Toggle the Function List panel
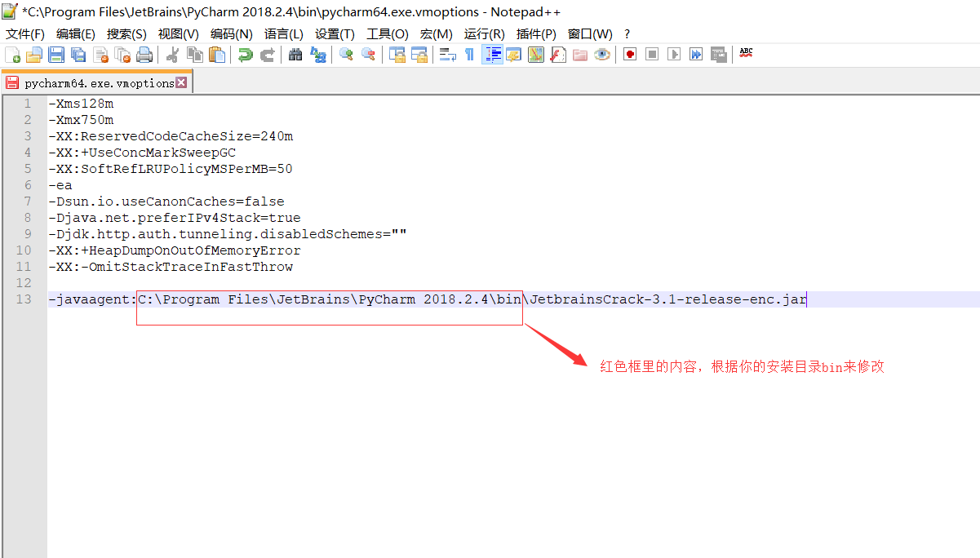Image resolution: width=980 pixels, height=558 pixels. click(x=558, y=55)
